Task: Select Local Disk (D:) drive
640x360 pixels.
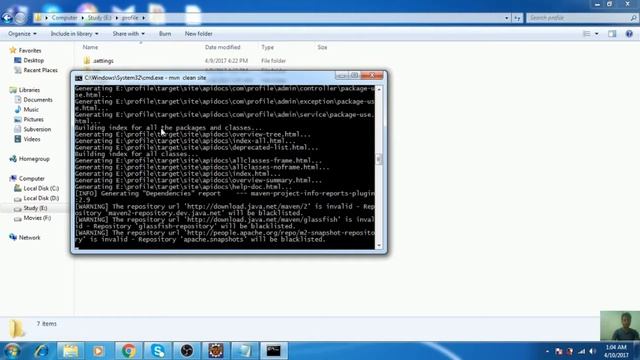Action: [41, 198]
